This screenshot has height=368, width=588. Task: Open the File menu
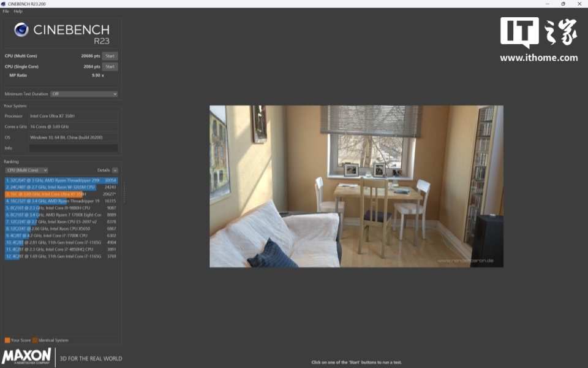point(6,11)
